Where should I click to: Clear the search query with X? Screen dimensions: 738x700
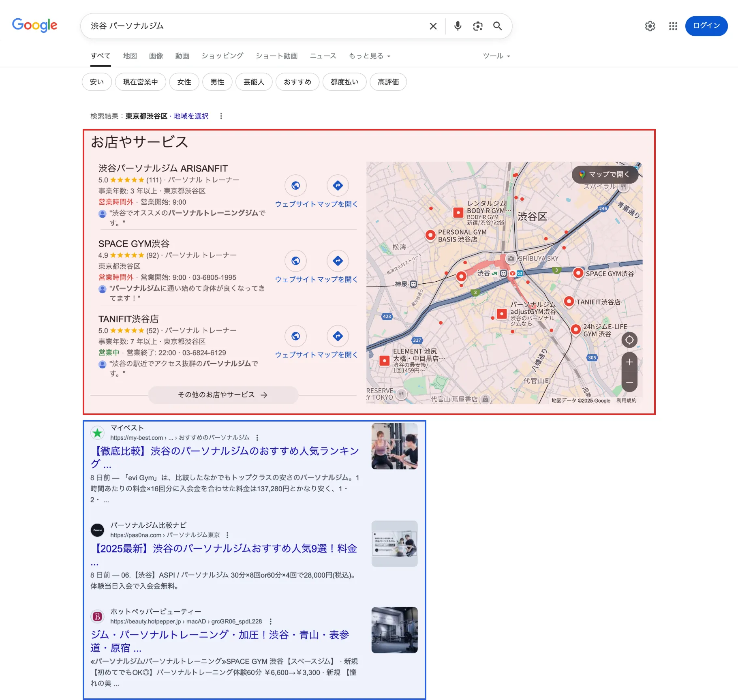click(433, 26)
